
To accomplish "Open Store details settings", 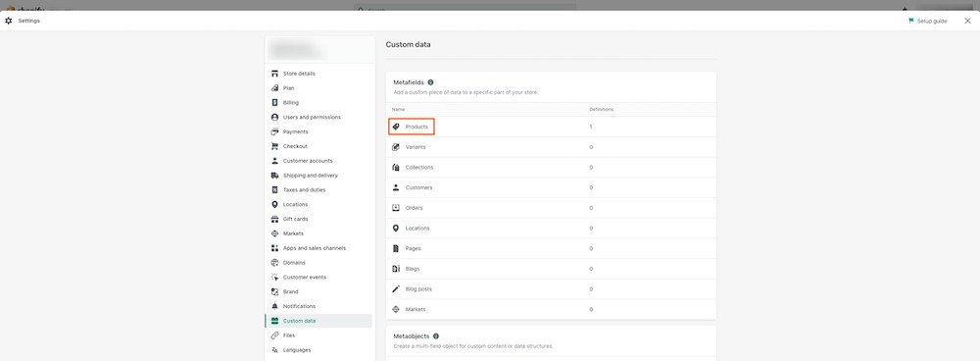I will (318, 74).
